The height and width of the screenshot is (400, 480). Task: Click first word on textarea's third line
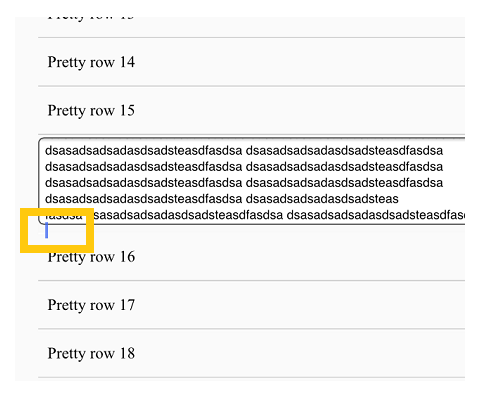click(144, 183)
